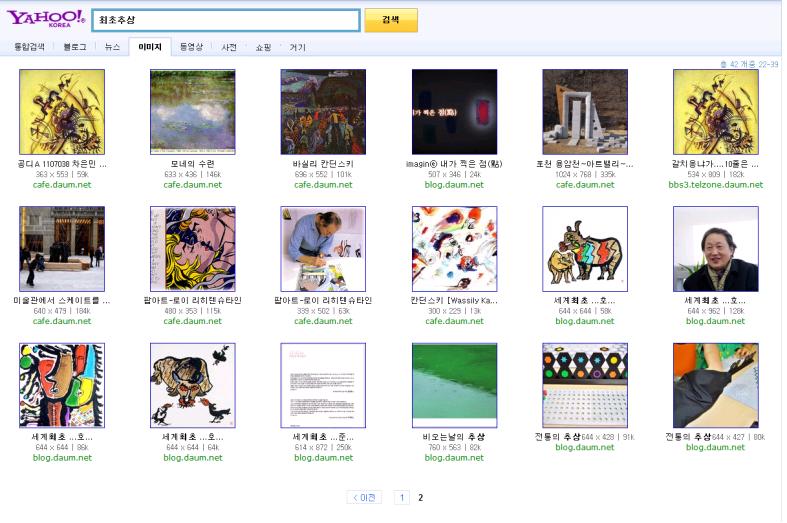The width and height of the screenshot is (787, 523).
Task: Open the 미술관에서 스케이트 photo thumbnail
Action: [62, 248]
